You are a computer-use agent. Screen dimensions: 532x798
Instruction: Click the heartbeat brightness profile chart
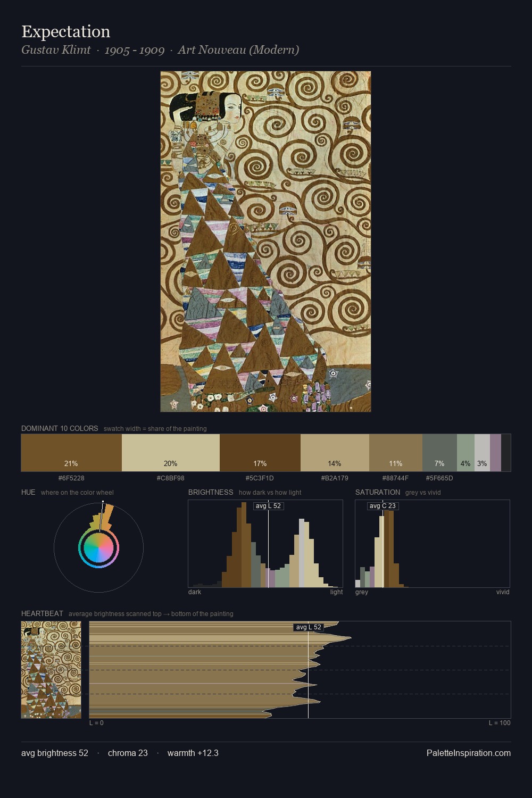[300, 670]
